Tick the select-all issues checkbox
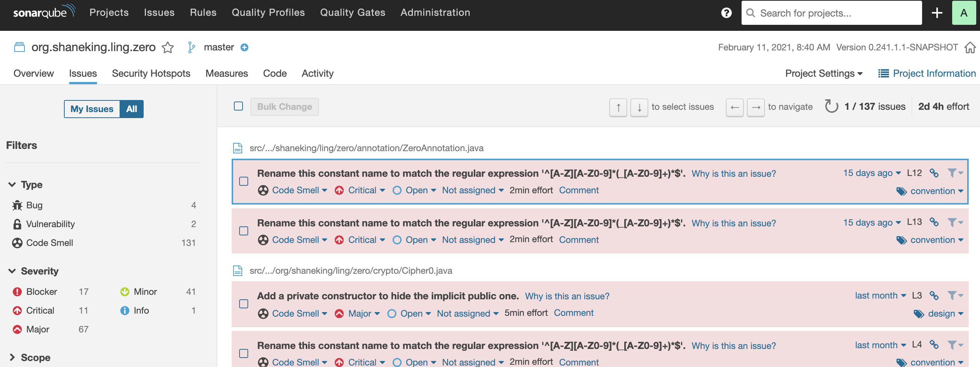This screenshot has width=980, height=367. 238,106
